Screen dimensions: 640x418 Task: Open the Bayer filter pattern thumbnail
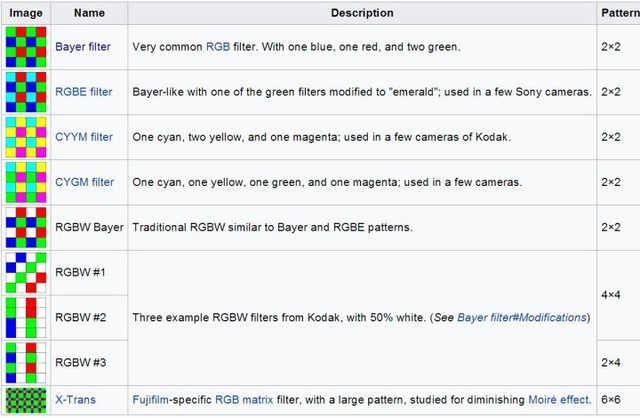[26, 47]
